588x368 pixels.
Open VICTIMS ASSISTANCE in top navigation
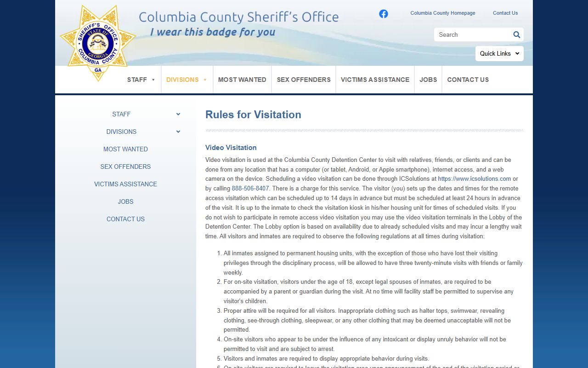(375, 80)
